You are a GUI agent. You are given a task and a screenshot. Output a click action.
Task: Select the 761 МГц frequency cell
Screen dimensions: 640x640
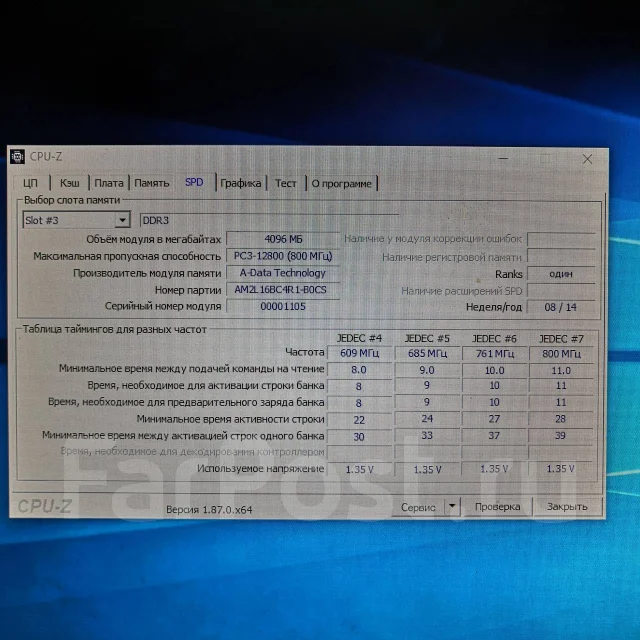pyautogui.click(x=495, y=353)
